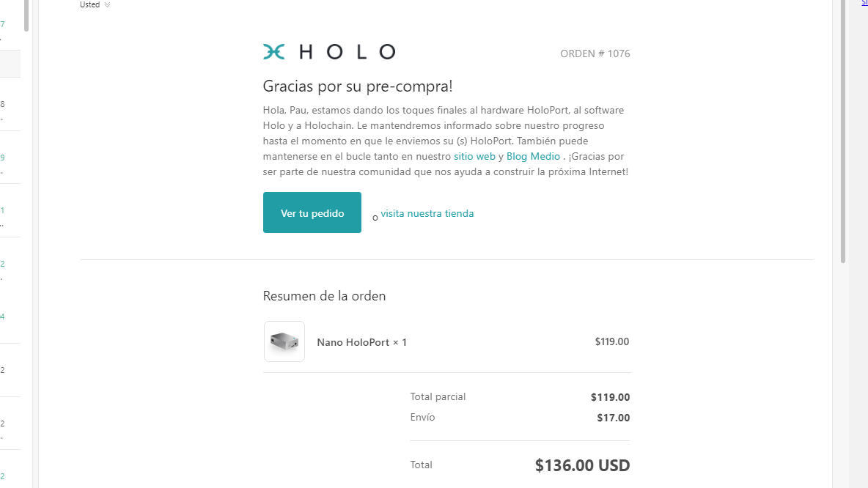The image size is (868, 488).
Task: Expand recipient details chevron beside Usted
Action: [x=107, y=4]
